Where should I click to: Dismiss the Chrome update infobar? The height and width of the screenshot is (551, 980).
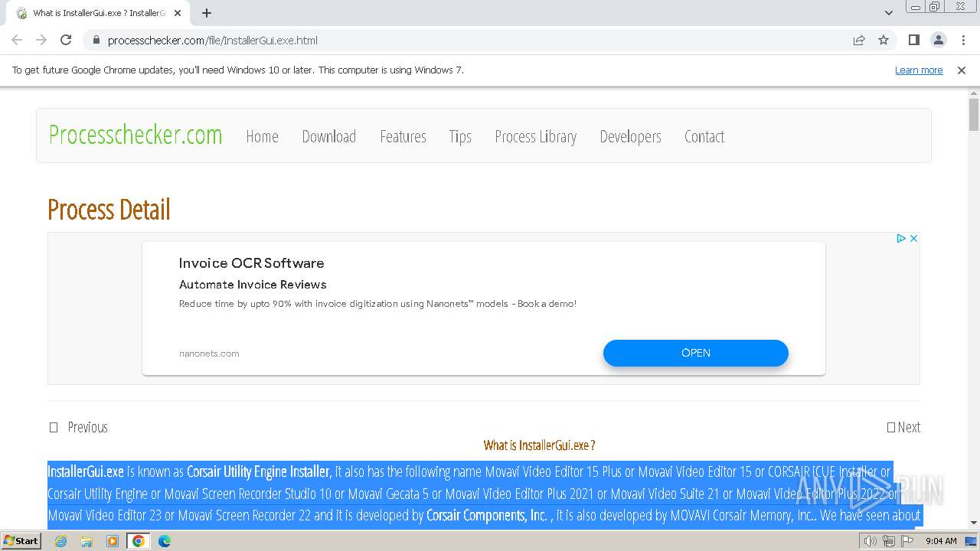tap(962, 70)
